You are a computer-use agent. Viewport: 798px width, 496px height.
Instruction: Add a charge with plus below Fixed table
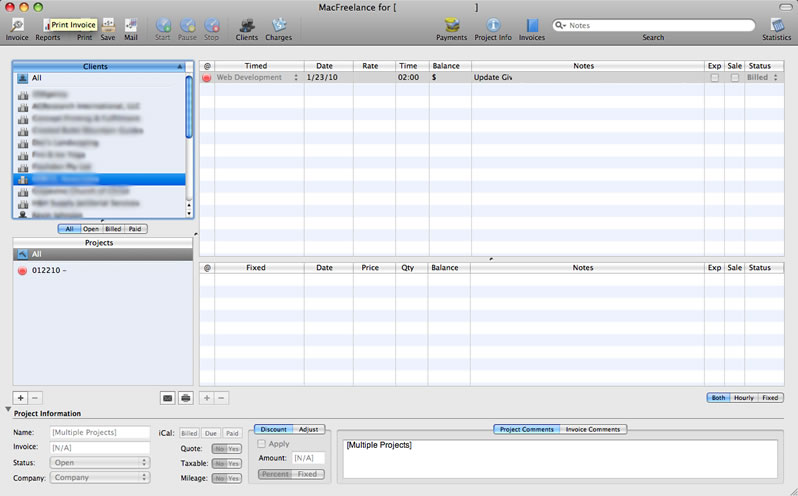[x=207, y=398]
